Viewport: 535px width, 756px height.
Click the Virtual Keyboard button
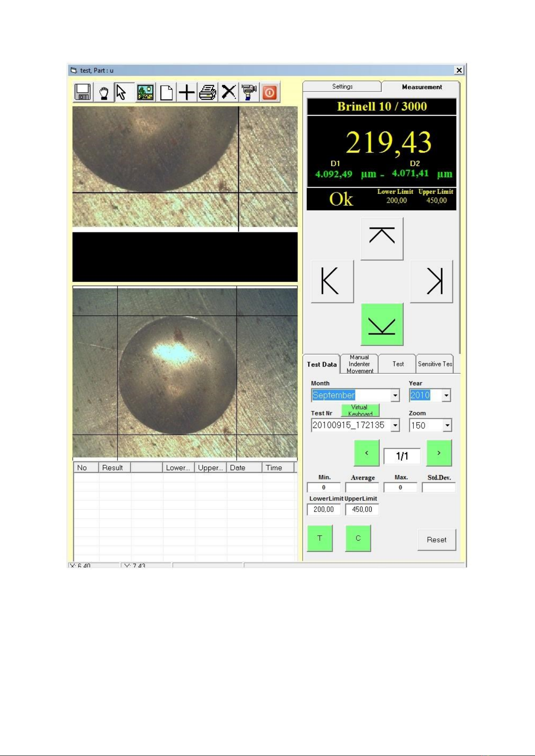(x=360, y=410)
